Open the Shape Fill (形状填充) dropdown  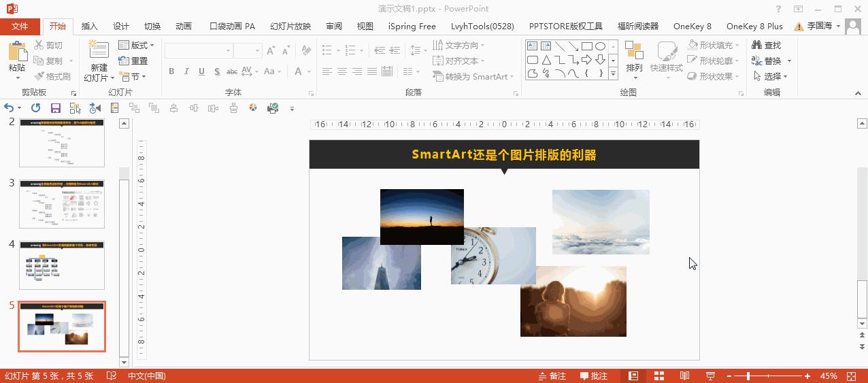coord(713,45)
